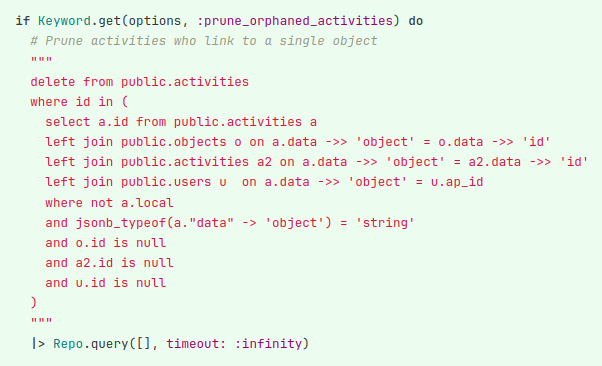The height and width of the screenshot is (366, 602).
Task: Click 'select a.id' in the subquery
Action: (87, 122)
